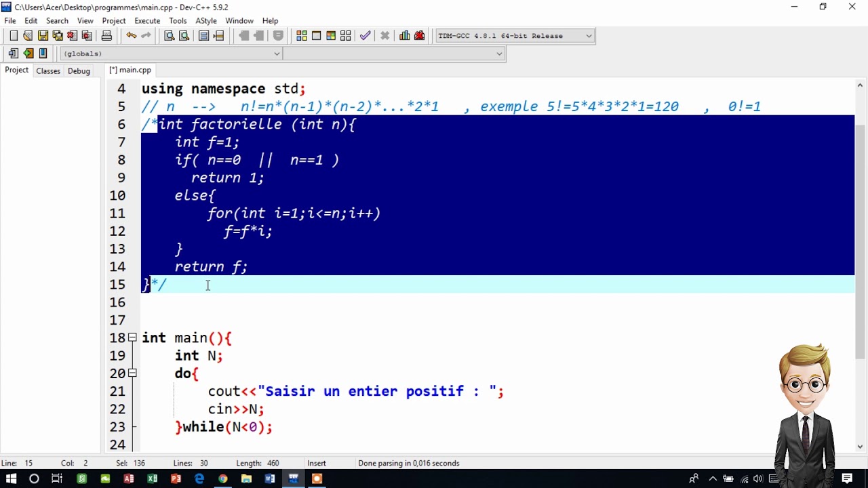Click the '}while(N<0);' code line
Screen dimensions: 868x488
coord(224,426)
